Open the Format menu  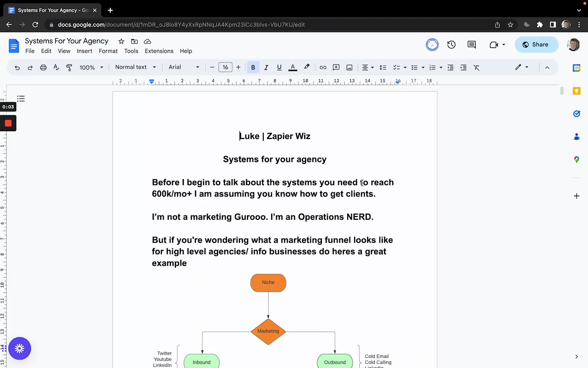[108, 51]
